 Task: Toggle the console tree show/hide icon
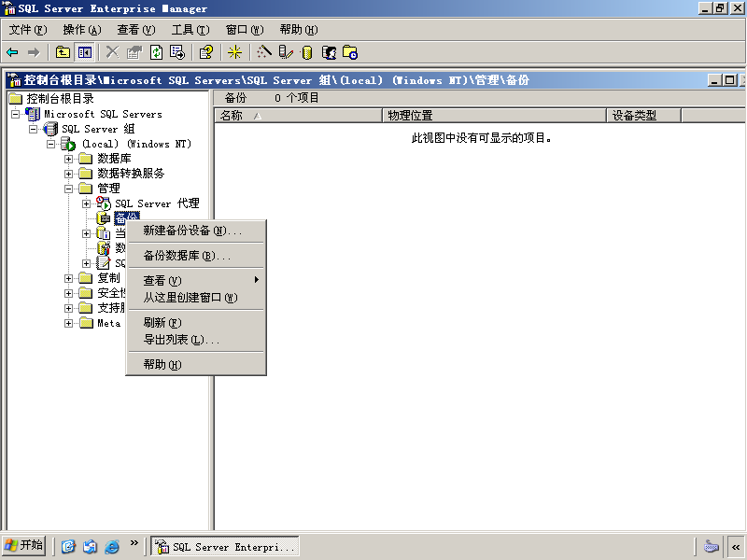tap(85, 52)
